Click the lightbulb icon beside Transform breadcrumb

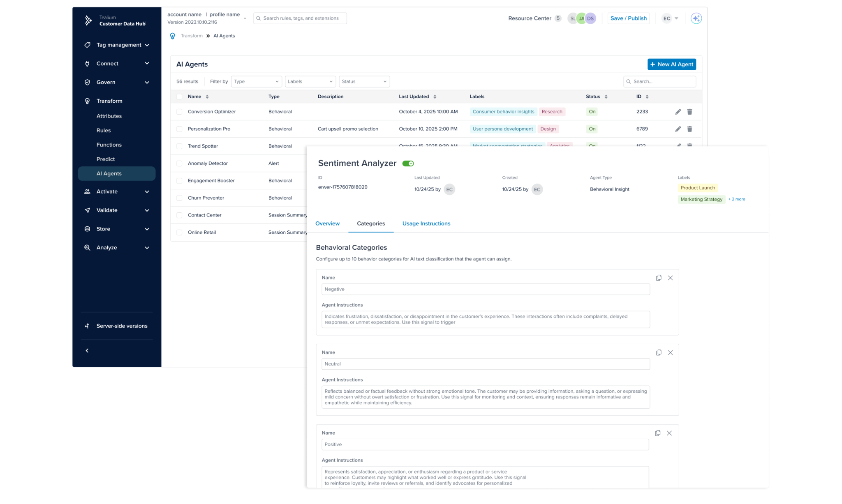(173, 36)
